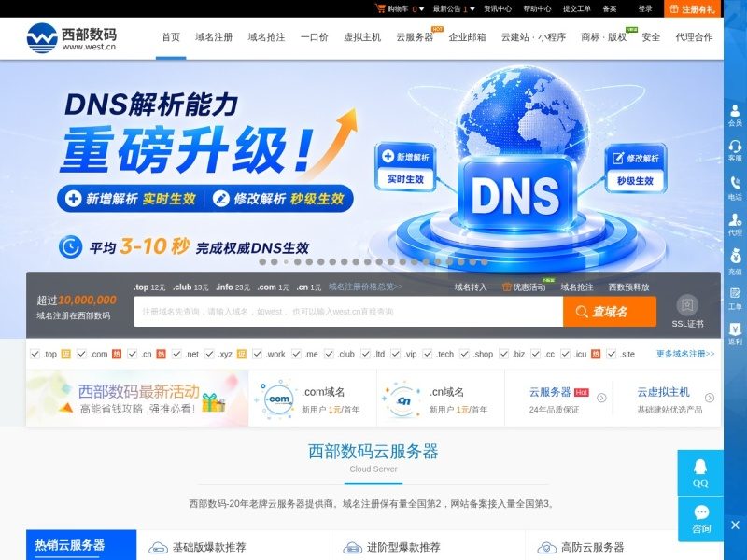This screenshot has height=560, width=747.
Task: Toggle the .shop domain checkbox
Action: (x=464, y=354)
